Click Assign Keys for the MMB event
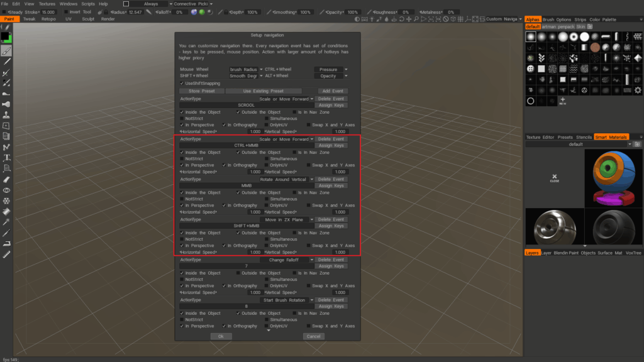644x362 pixels. pos(331,185)
